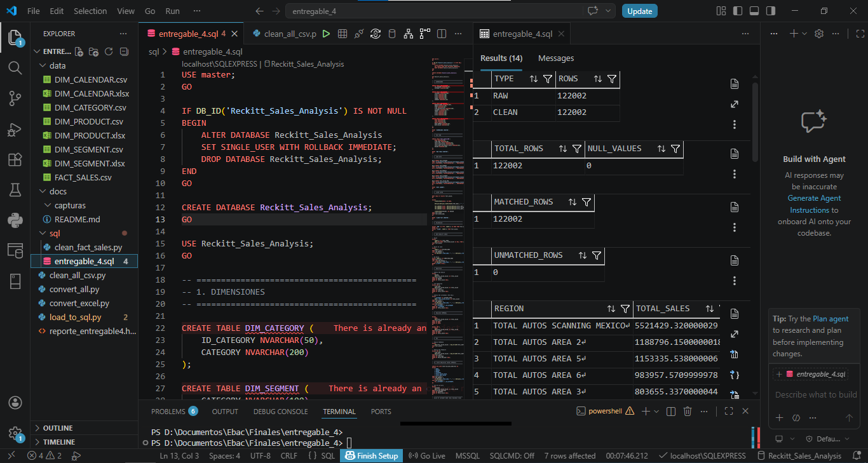Open Manage gear in activity bar
Image resolution: width=868 pixels, height=463 pixels.
click(x=15, y=434)
